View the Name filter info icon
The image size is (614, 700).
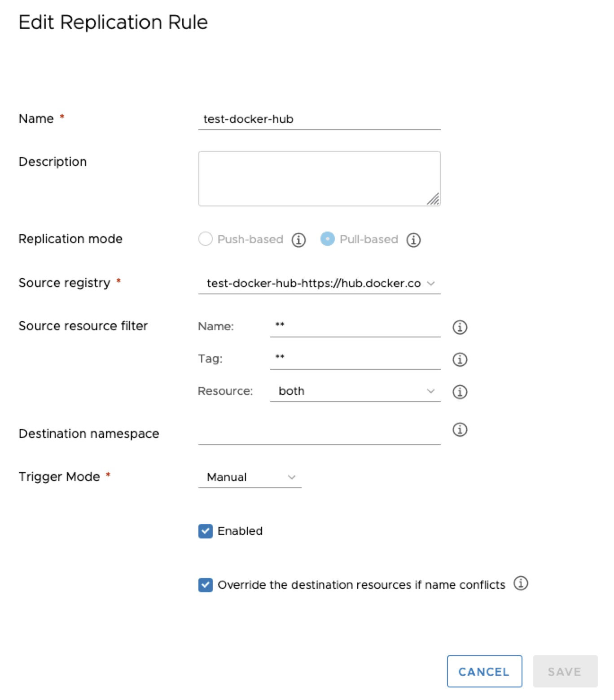pos(460,327)
